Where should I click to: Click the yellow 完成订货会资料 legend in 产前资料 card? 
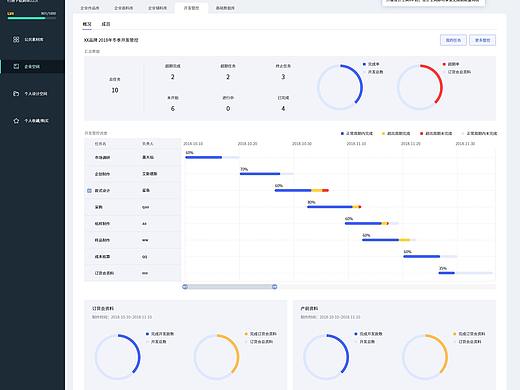pos(469,334)
